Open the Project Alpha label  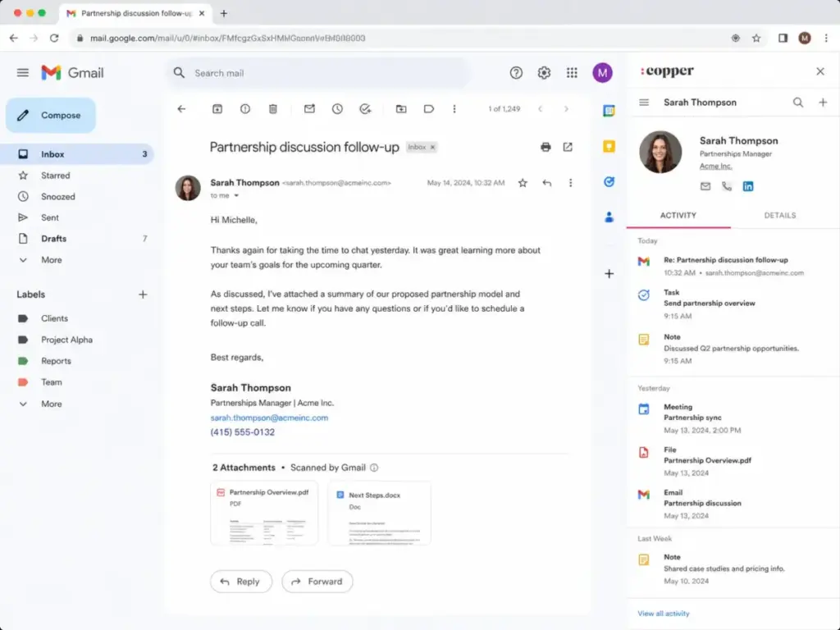(66, 340)
